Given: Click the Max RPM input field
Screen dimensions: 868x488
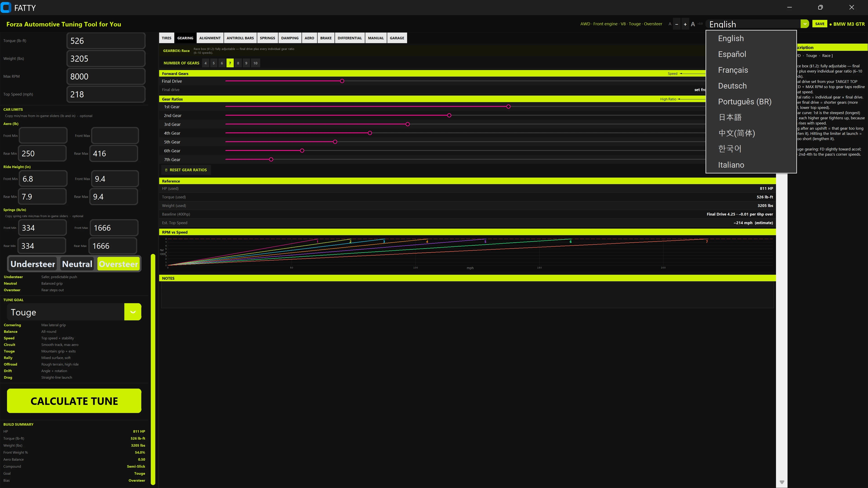Looking at the screenshot, I should [x=106, y=76].
